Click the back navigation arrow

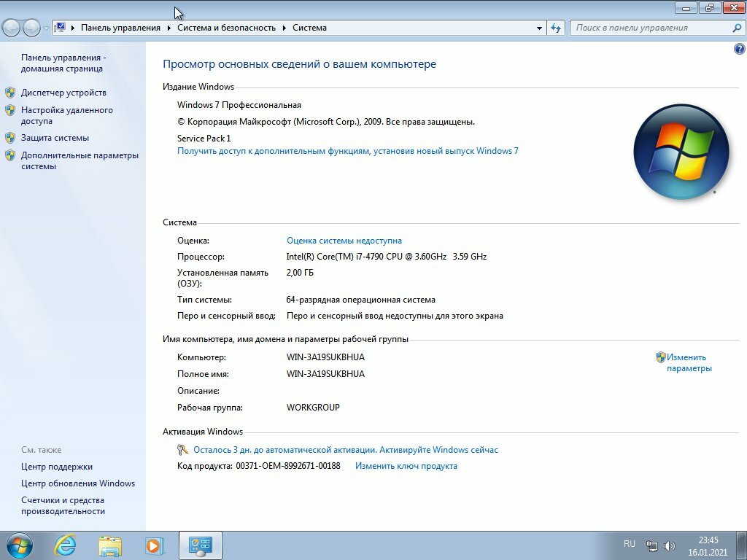coord(10,27)
